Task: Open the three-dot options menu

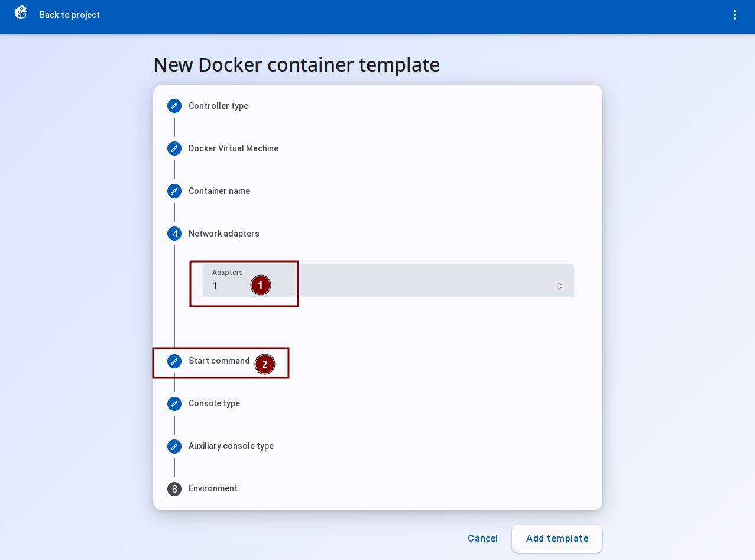Action: (735, 15)
